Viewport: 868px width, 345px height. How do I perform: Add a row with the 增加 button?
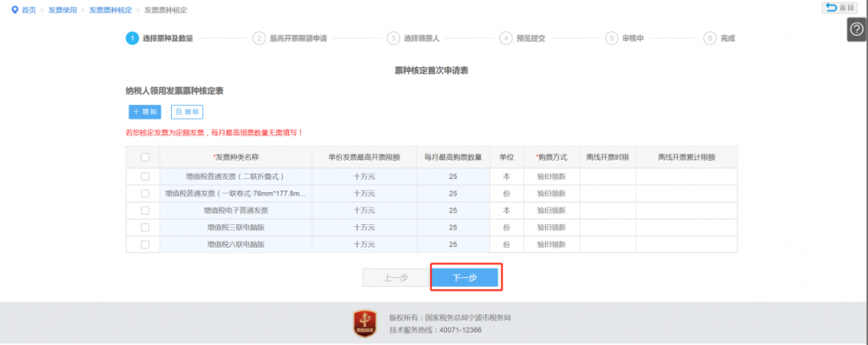coord(145,112)
